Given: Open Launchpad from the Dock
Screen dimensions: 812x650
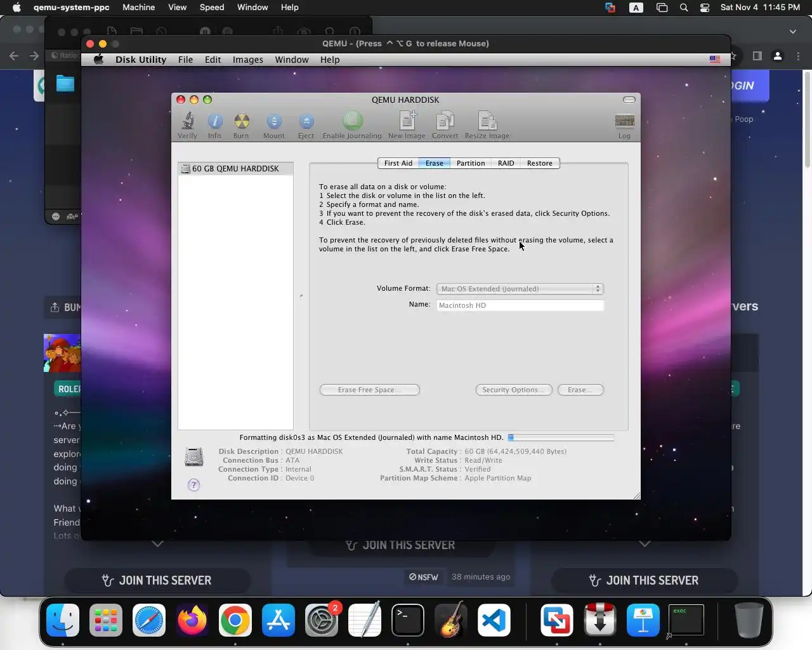Looking at the screenshot, I should 106,620.
